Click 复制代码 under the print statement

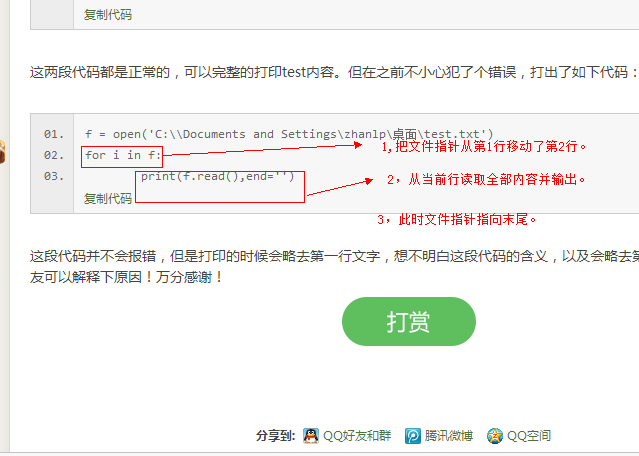[108, 198]
